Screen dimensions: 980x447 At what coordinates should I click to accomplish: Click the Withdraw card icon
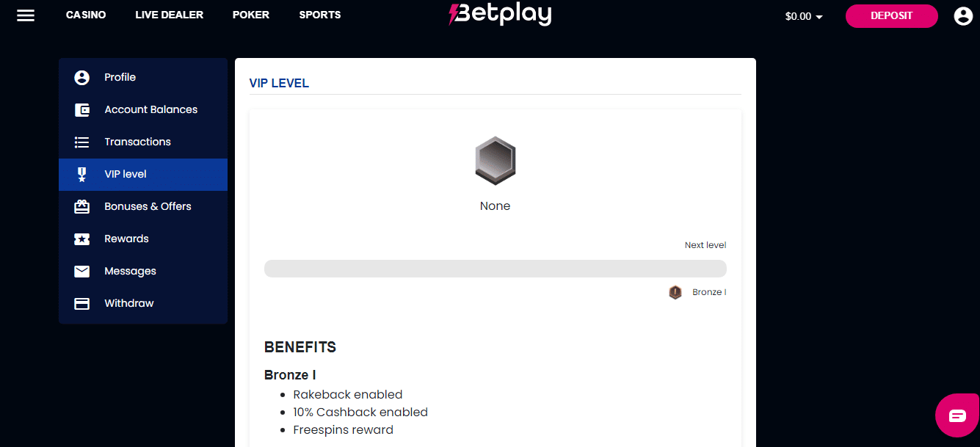point(81,303)
